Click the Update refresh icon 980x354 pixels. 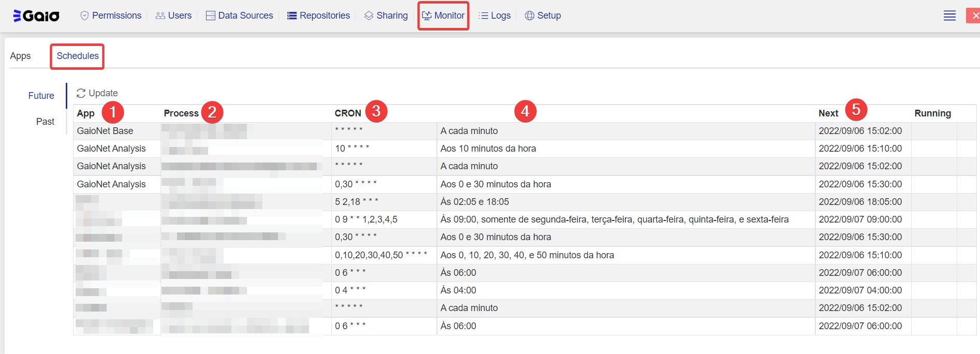81,93
